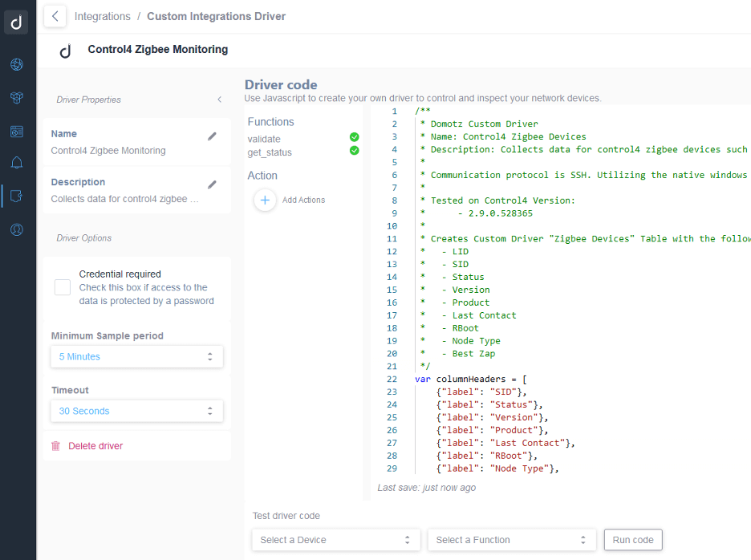
Task: Click the get_status function green check
Action: coord(355,150)
